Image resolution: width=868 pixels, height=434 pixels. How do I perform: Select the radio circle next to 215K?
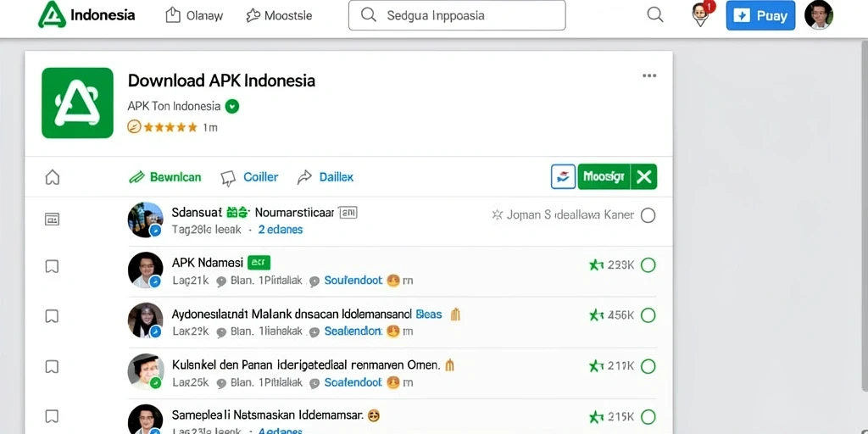pos(648,417)
